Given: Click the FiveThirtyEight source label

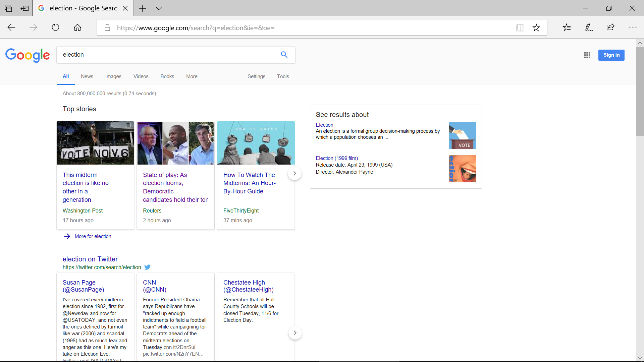Looking at the screenshot, I should tap(241, 210).
